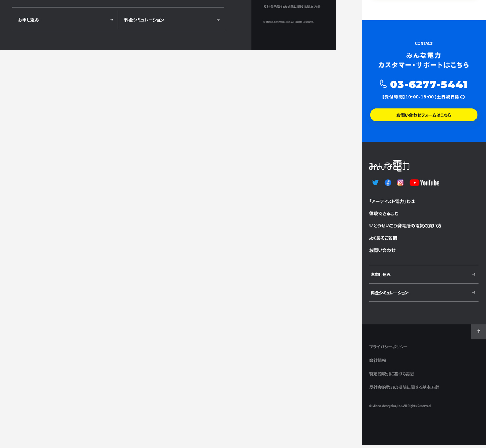Viewport: 486px width, 448px height.
Task: Open お問い合わせ link in mobile footer menu
Action: 382,250
